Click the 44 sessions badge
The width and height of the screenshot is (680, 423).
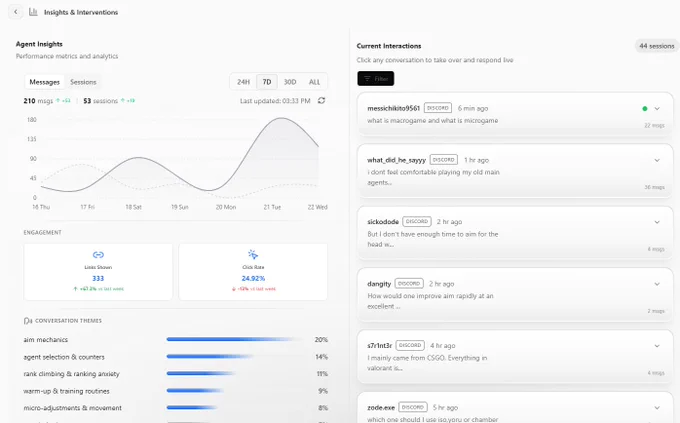(x=657, y=46)
